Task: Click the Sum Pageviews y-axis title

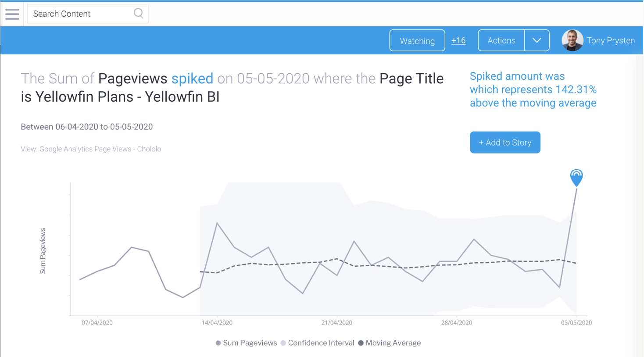Action: (x=43, y=251)
